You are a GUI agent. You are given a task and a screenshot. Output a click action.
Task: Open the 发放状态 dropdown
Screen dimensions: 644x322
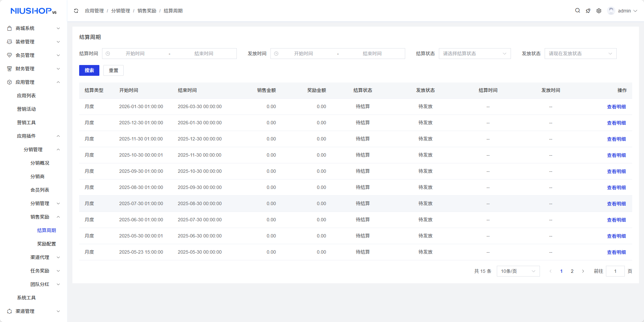(x=580, y=54)
